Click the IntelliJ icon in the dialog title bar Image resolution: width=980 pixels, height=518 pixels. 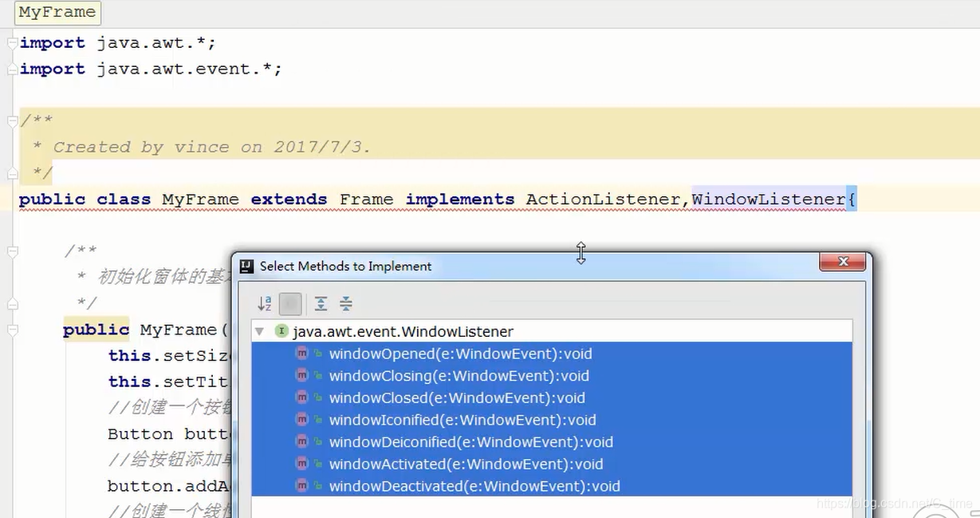point(247,266)
